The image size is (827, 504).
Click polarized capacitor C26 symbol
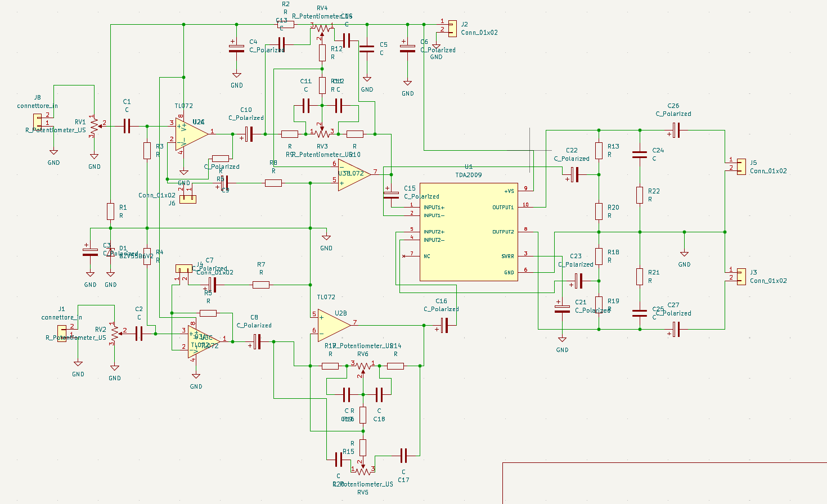click(675, 130)
